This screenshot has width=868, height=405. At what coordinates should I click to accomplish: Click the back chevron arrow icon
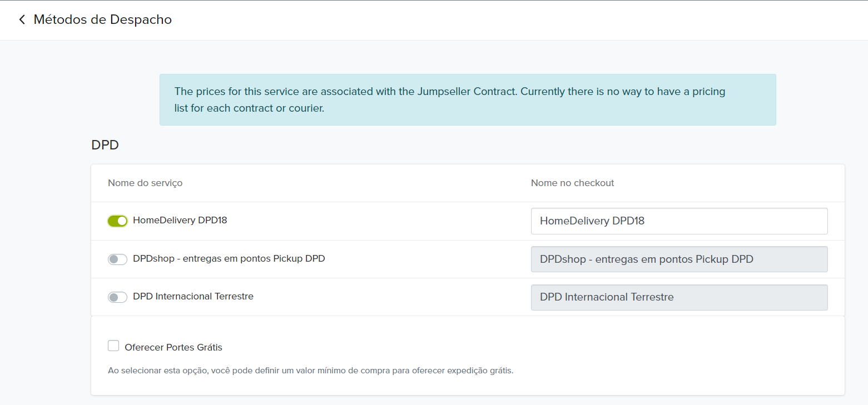22,20
